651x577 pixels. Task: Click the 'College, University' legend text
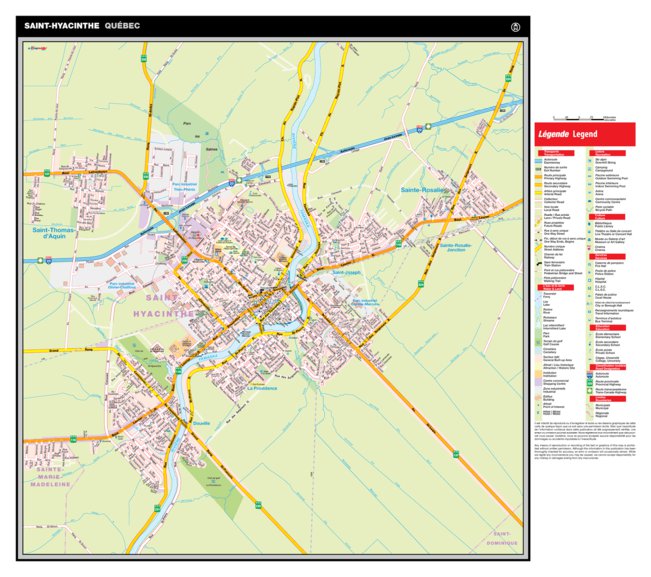[x=608, y=361]
